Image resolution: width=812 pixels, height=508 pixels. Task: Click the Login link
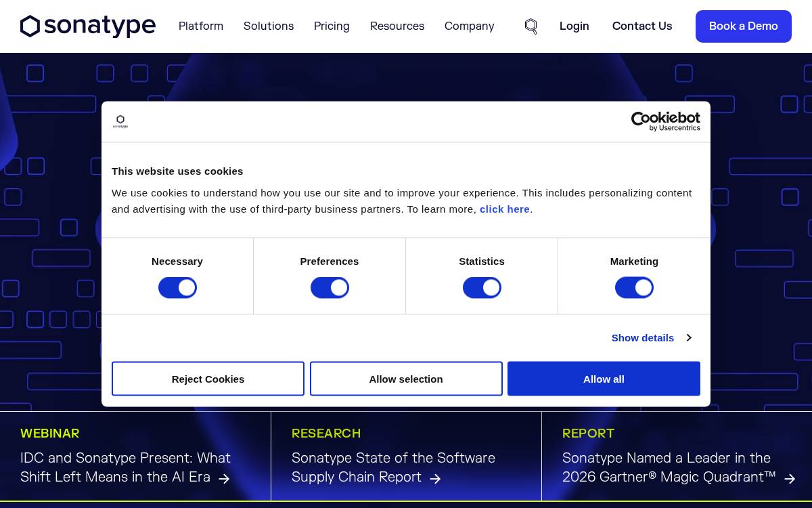click(x=574, y=26)
